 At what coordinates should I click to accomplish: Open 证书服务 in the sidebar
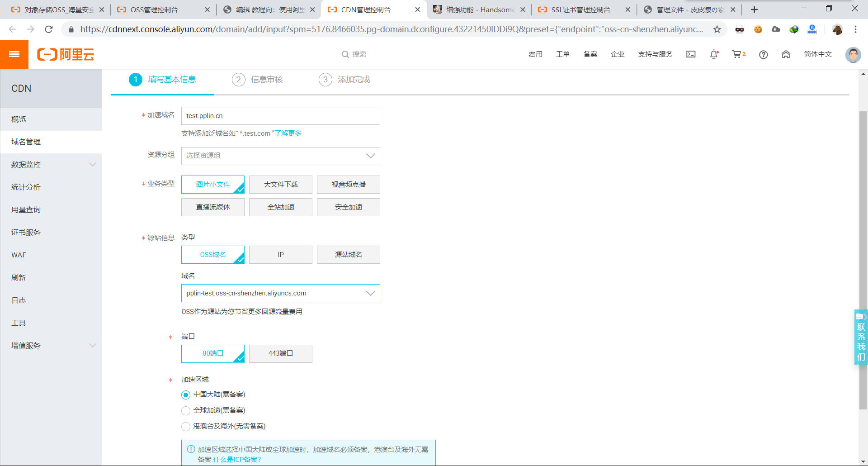tap(26, 232)
